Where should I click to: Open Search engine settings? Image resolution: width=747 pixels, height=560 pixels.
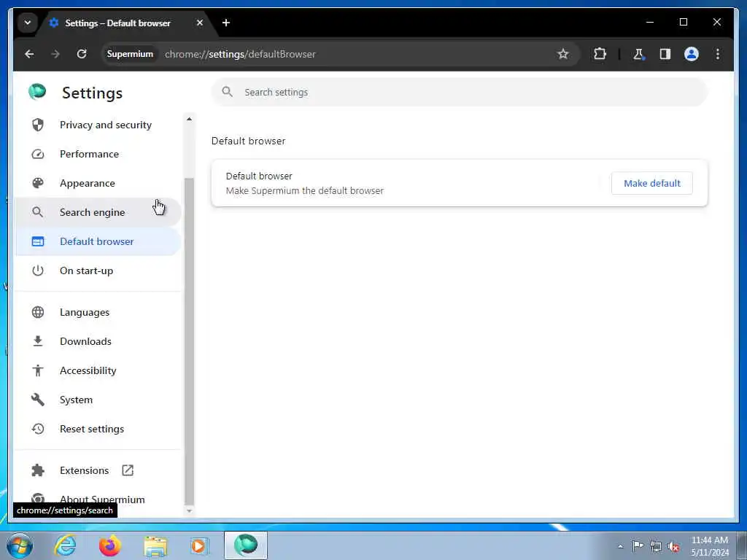pos(97,212)
